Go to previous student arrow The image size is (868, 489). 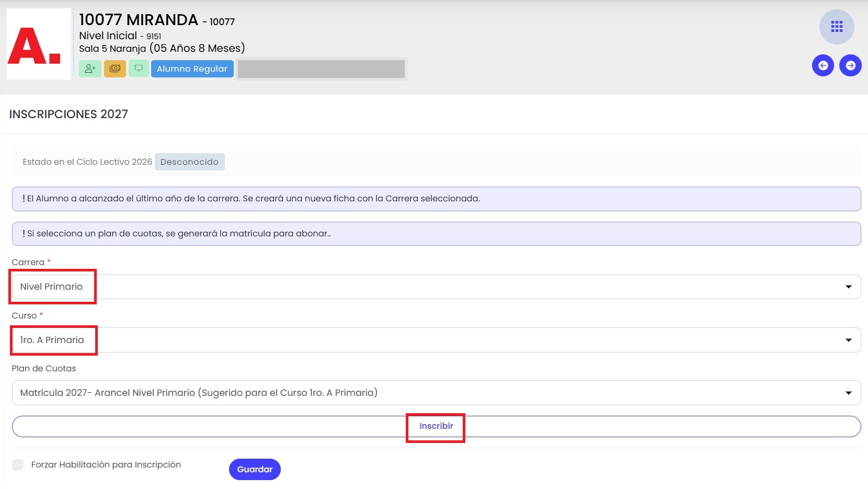point(823,65)
